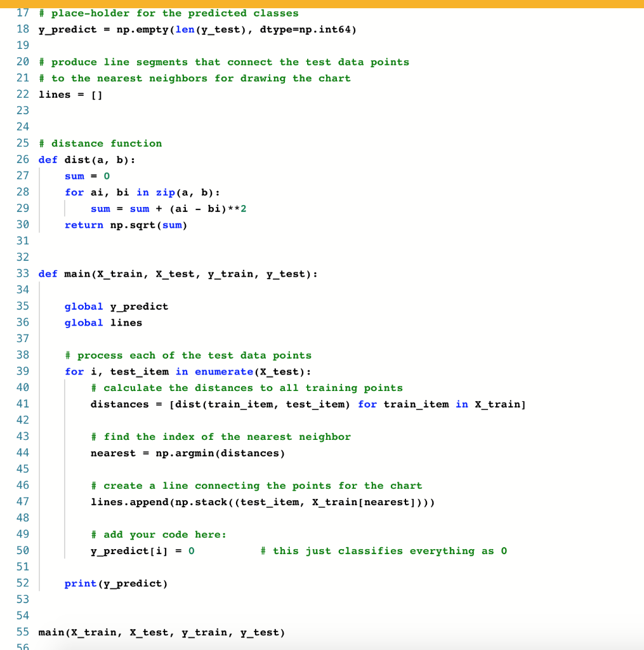644x650 pixels.
Task: Click line number 18 in the gutter
Action: [23, 29]
